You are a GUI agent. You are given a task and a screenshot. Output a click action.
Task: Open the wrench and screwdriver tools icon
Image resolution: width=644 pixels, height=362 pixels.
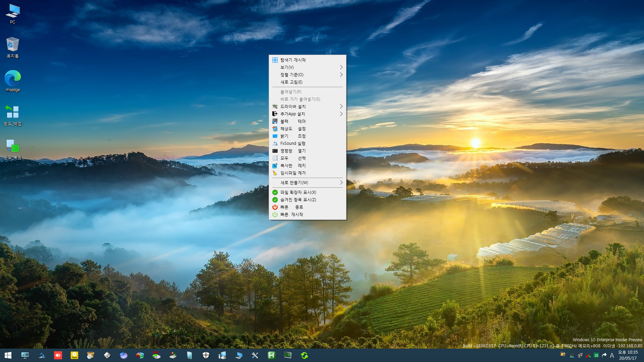(255, 355)
